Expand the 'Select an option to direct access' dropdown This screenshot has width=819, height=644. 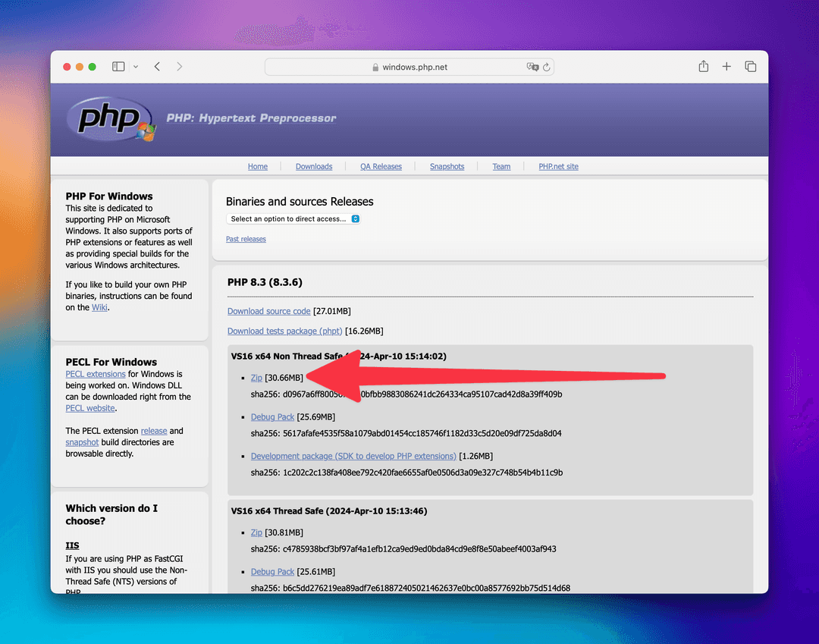(293, 219)
